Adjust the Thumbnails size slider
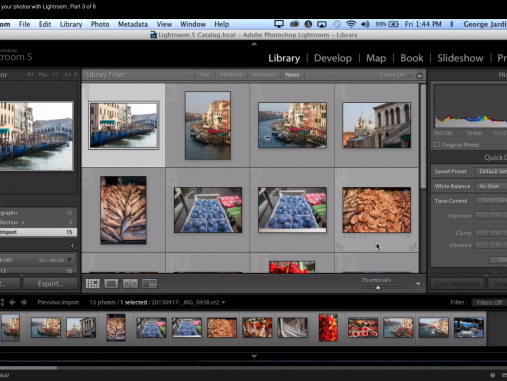 point(378,288)
